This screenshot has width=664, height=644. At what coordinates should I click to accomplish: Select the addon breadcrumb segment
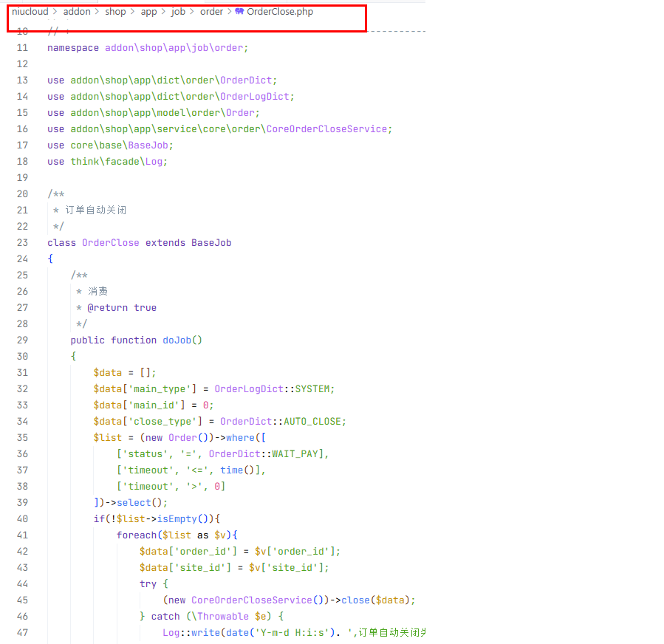77,12
